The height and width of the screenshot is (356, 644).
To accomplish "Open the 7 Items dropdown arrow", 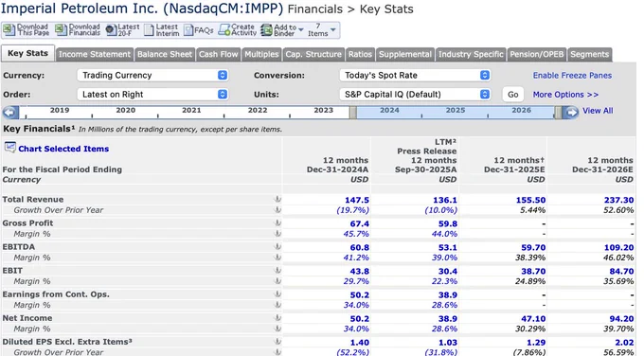I will point(333,30).
